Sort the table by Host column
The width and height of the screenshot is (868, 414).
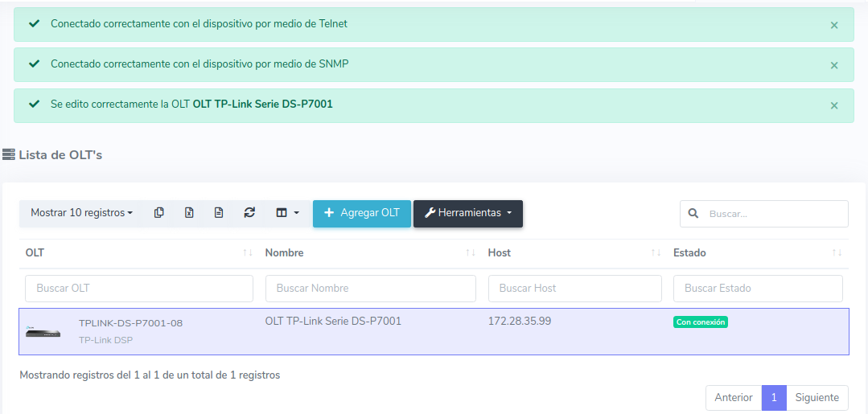(656, 253)
